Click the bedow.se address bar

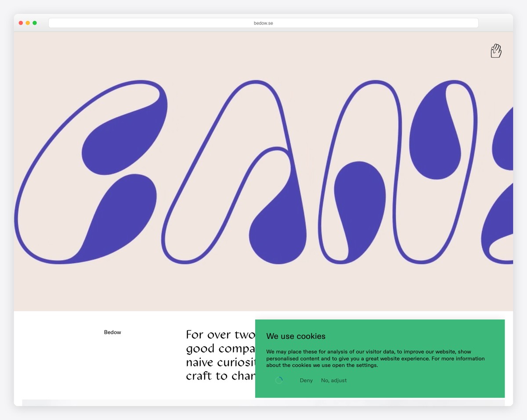263,23
